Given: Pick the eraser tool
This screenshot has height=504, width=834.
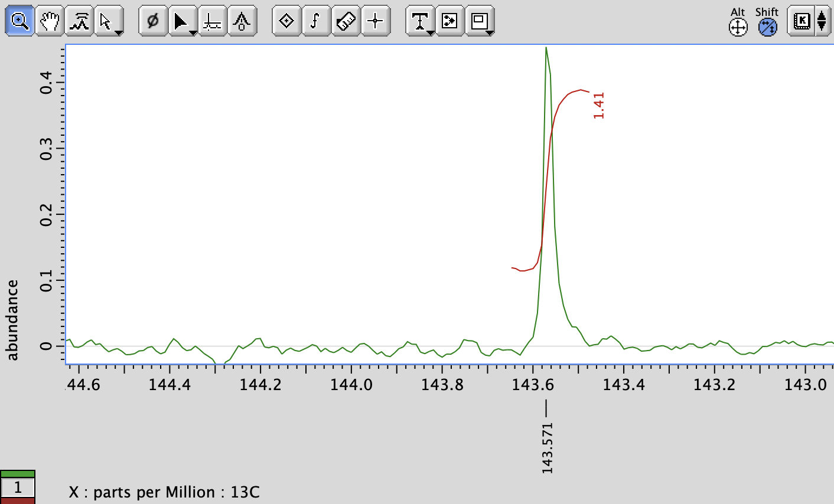Looking at the screenshot, I should point(345,21).
